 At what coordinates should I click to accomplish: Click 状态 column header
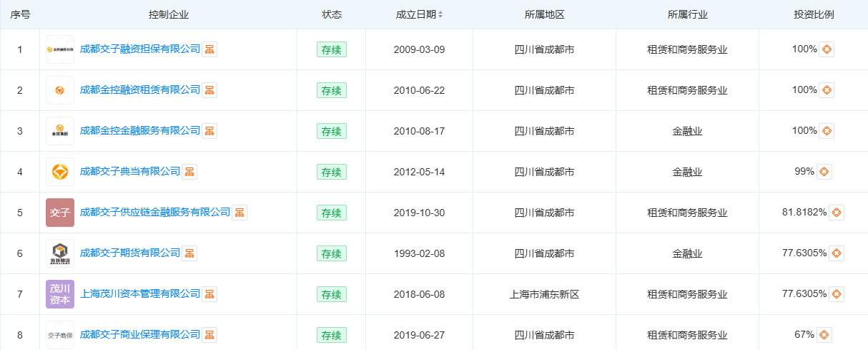(x=332, y=14)
